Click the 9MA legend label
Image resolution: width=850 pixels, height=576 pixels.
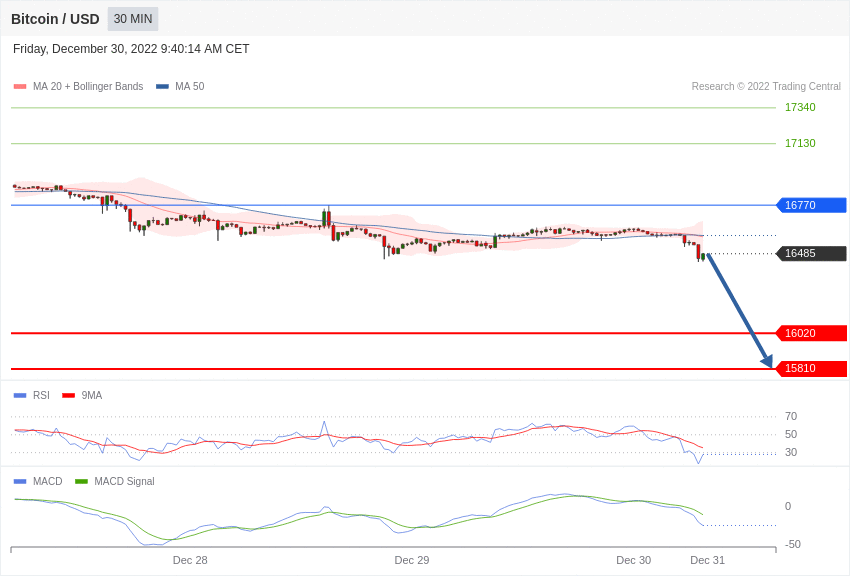point(92,396)
